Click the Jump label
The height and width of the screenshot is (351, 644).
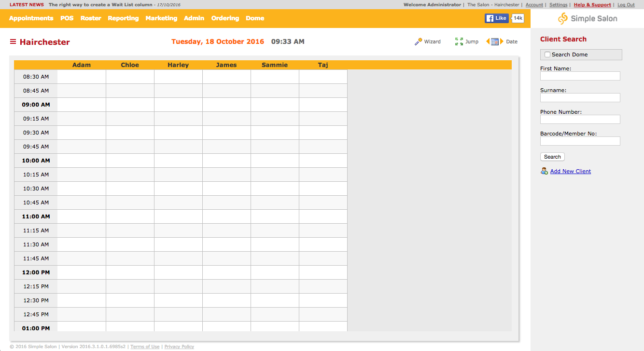472,42
